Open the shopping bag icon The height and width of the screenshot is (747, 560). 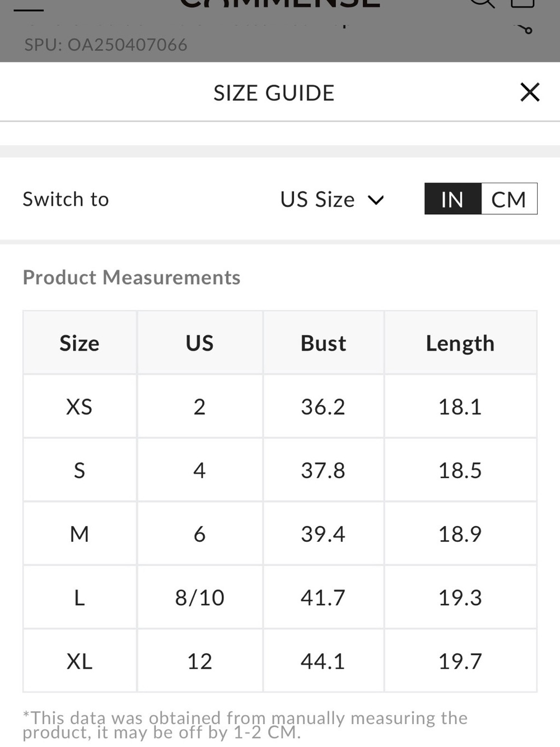(x=523, y=3)
